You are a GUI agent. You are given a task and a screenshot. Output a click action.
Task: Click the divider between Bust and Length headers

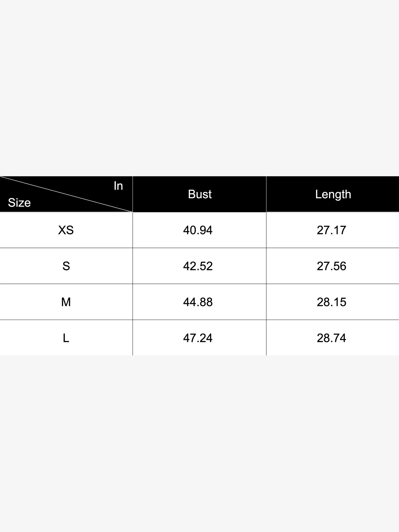click(x=266, y=194)
